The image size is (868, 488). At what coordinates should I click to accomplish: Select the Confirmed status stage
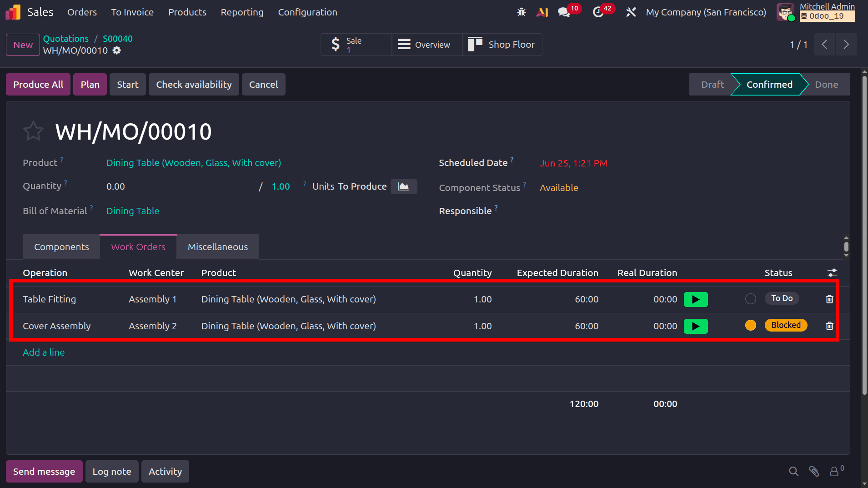point(769,85)
